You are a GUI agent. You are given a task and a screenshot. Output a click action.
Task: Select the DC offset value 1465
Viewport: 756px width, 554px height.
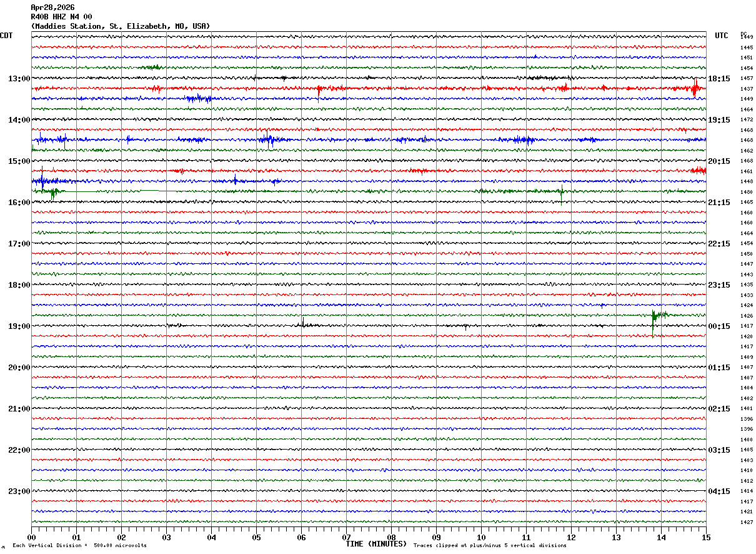747,202
